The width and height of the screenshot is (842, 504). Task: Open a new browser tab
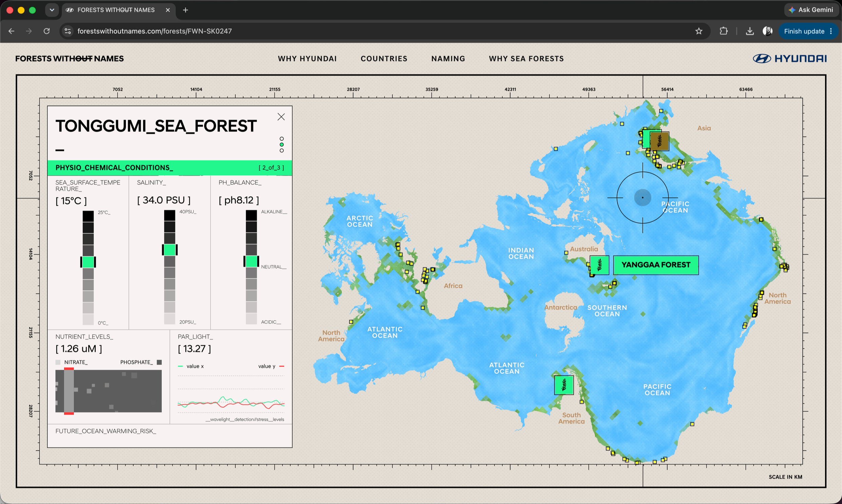(x=185, y=10)
